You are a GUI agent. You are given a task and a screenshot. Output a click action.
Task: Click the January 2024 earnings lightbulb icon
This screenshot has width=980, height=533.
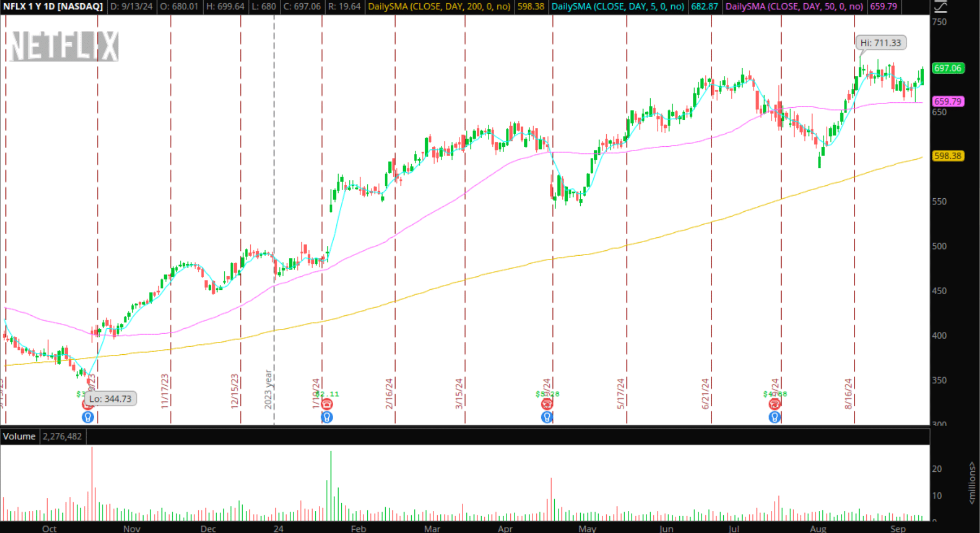tap(327, 417)
